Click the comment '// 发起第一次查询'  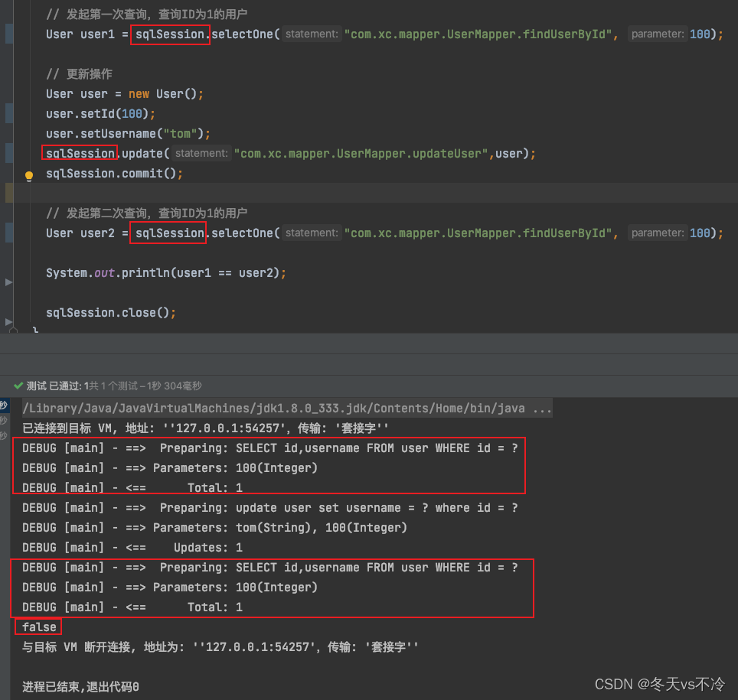97,14
